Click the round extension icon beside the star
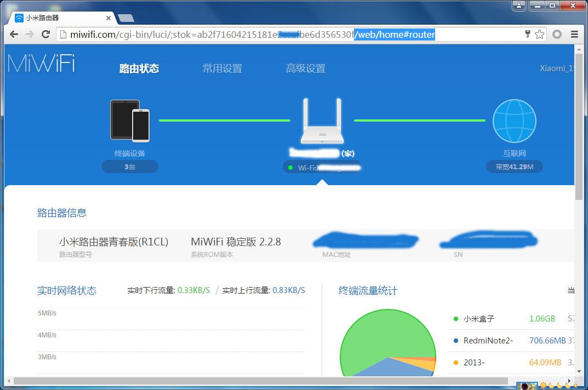588x390 pixels. [x=557, y=34]
